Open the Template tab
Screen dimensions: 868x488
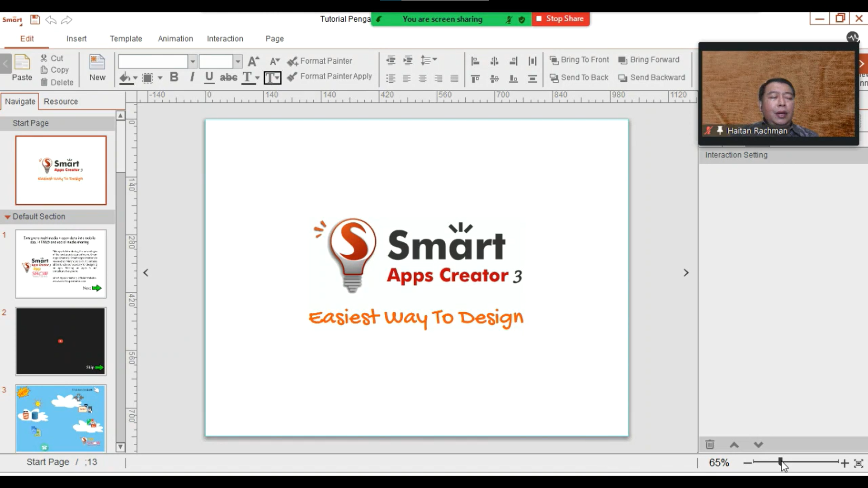(x=126, y=39)
